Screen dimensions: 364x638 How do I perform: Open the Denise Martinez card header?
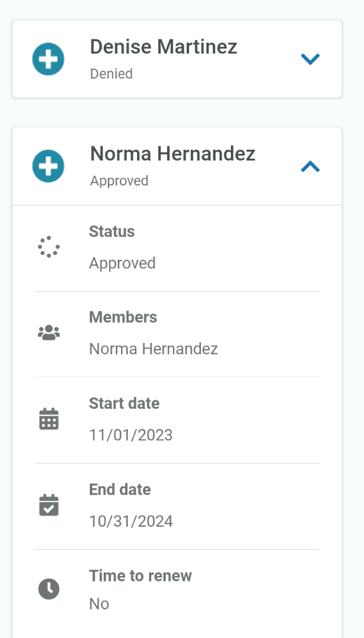pyautogui.click(x=177, y=59)
